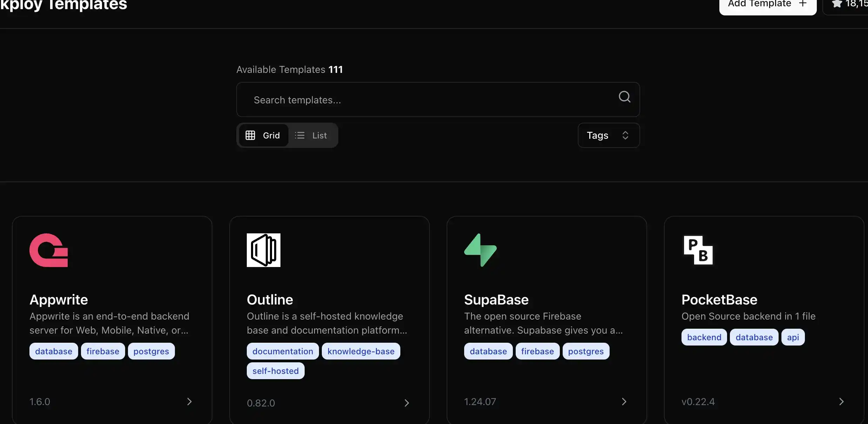
Task: Select database tag on Appwrite card
Action: (x=54, y=351)
